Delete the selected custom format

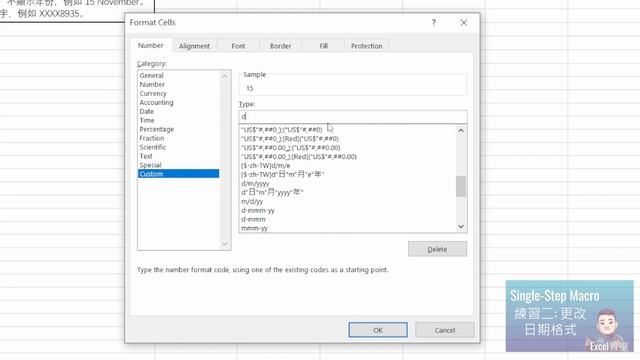point(437,249)
